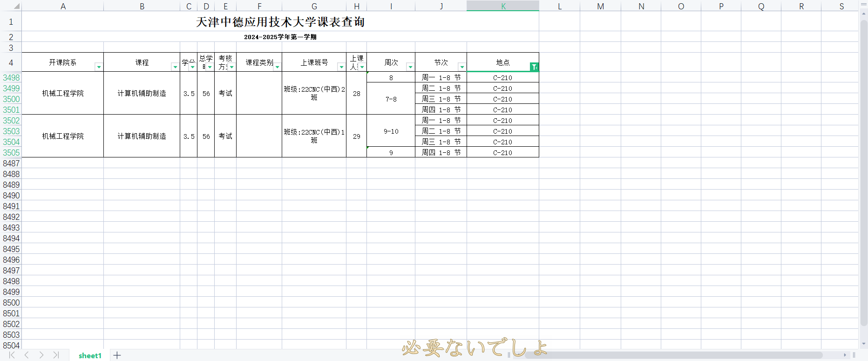The height and width of the screenshot is (361, 868).
Task: Open the 课程类别 filter dropdown
Action: click(277, 67)
